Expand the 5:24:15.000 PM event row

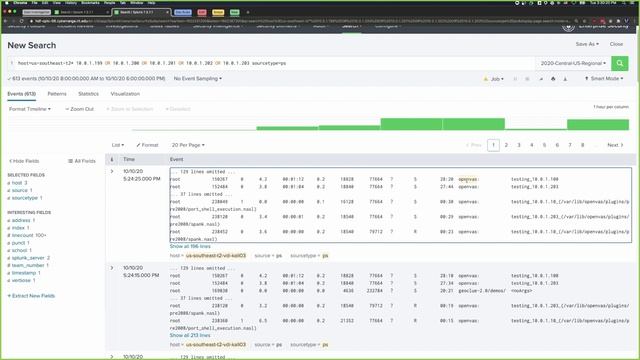point(112,268)
